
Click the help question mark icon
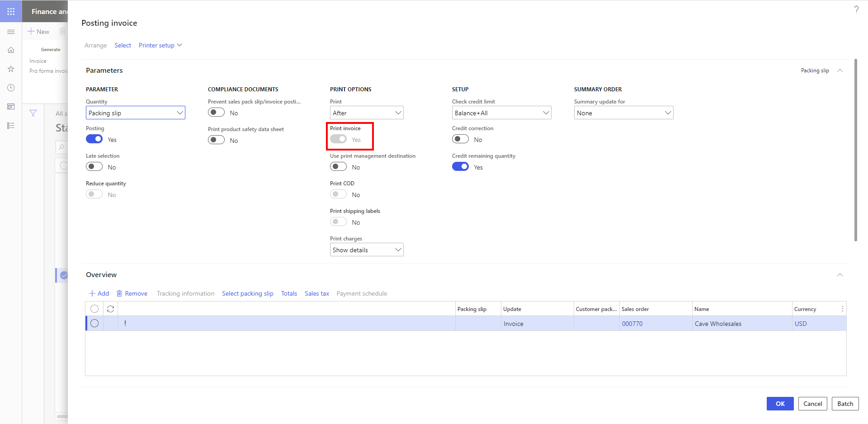coord(856,9)
